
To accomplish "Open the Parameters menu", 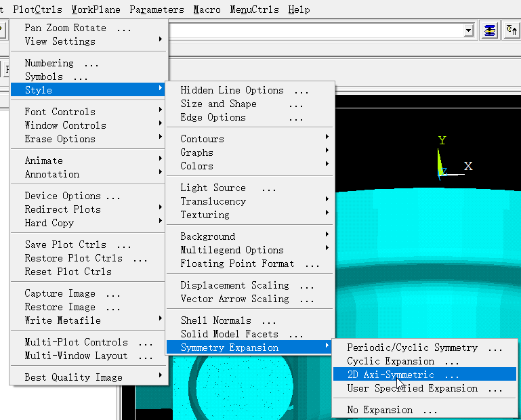I will point(157,9).
